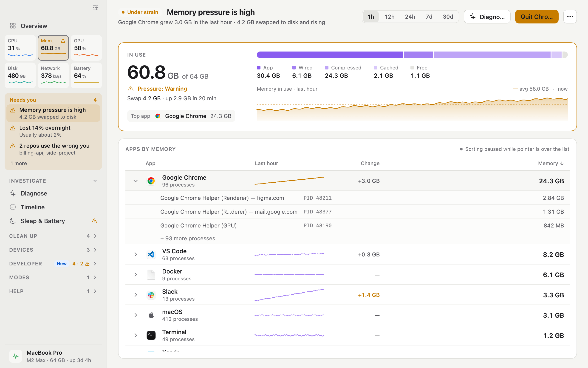The image size is (588, 368).
Task: Click 1 more in Needs you
Action: point(18,163)
